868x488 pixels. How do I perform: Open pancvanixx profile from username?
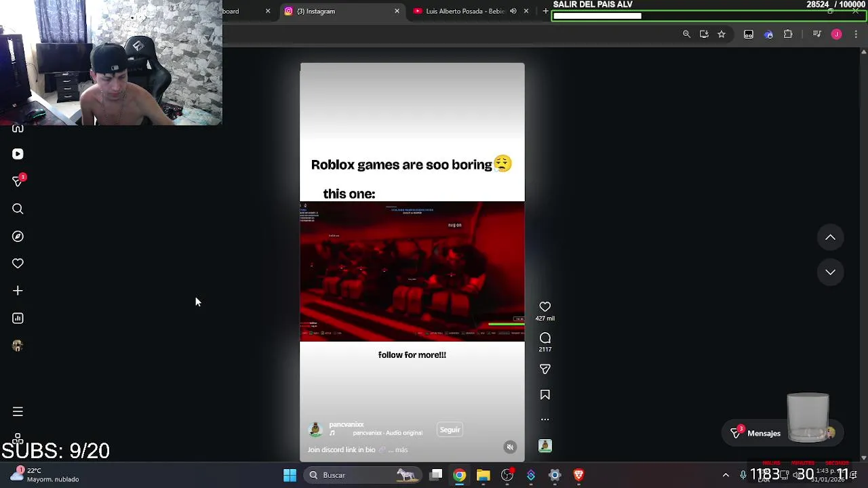346,424
